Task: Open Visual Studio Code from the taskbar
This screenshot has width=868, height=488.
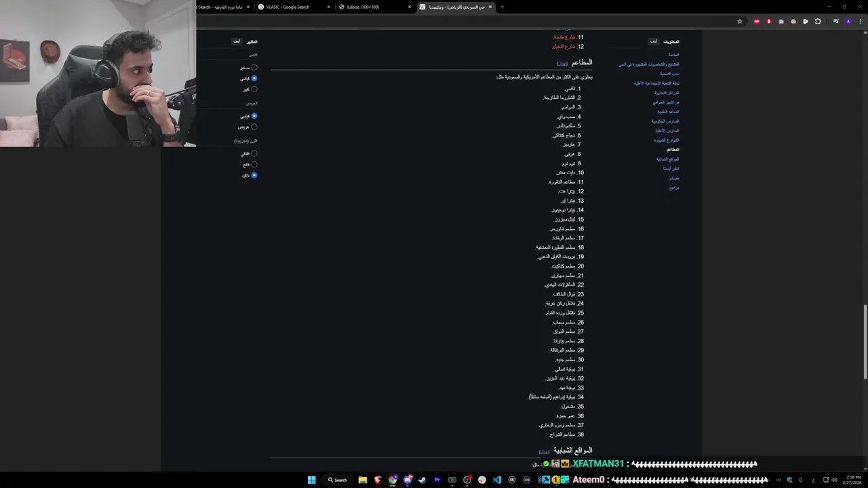Action: 497,480
